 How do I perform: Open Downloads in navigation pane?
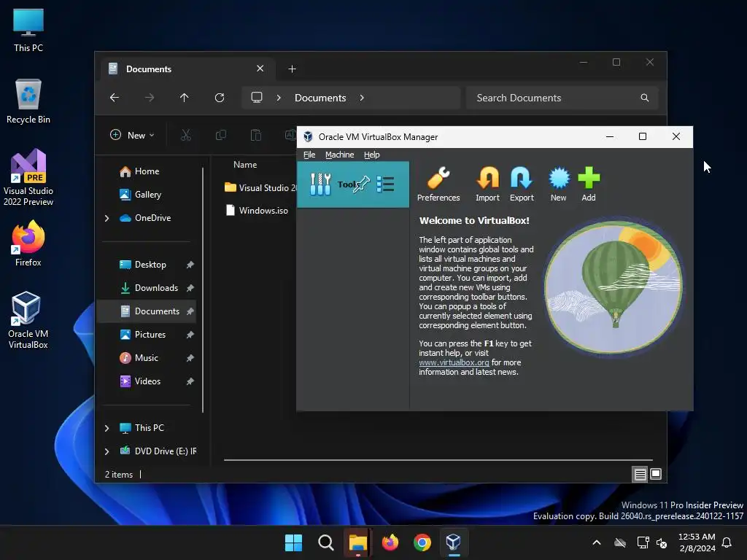click(x=156, y=288)
